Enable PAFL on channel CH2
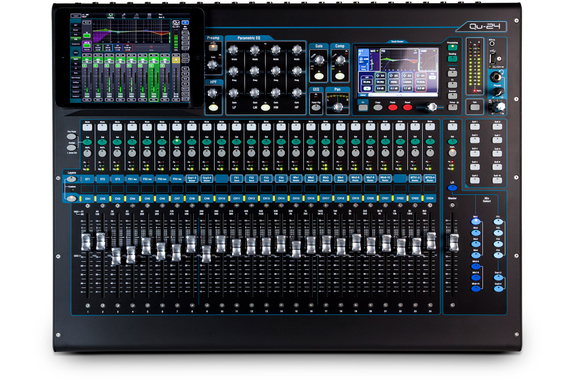Screen dimensions: 576x380 click(x=102, y=153)
